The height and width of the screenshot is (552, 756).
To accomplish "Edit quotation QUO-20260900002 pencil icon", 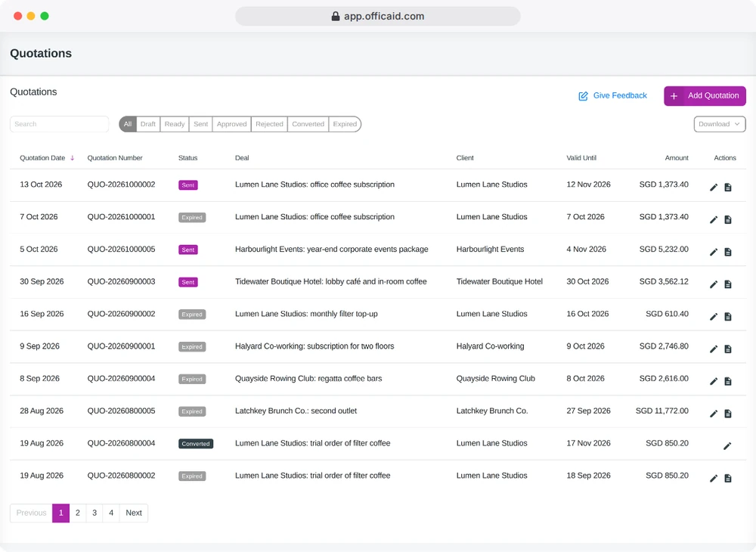I will tap(714, 317).
